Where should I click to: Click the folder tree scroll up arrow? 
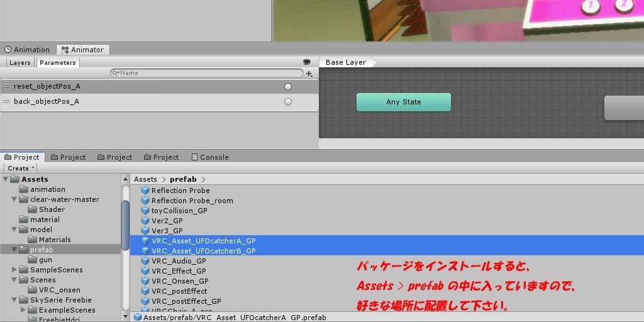coord(125,179)
